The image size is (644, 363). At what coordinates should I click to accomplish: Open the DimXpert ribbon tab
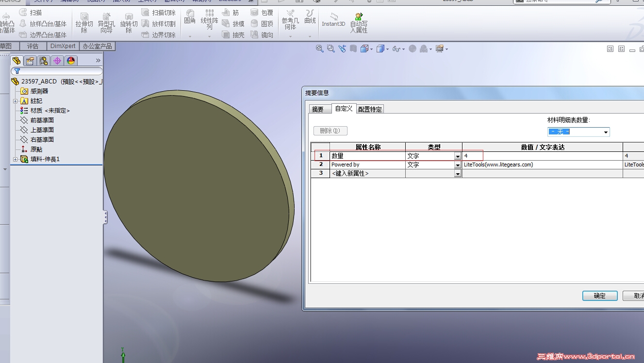(x=63, y=46)
